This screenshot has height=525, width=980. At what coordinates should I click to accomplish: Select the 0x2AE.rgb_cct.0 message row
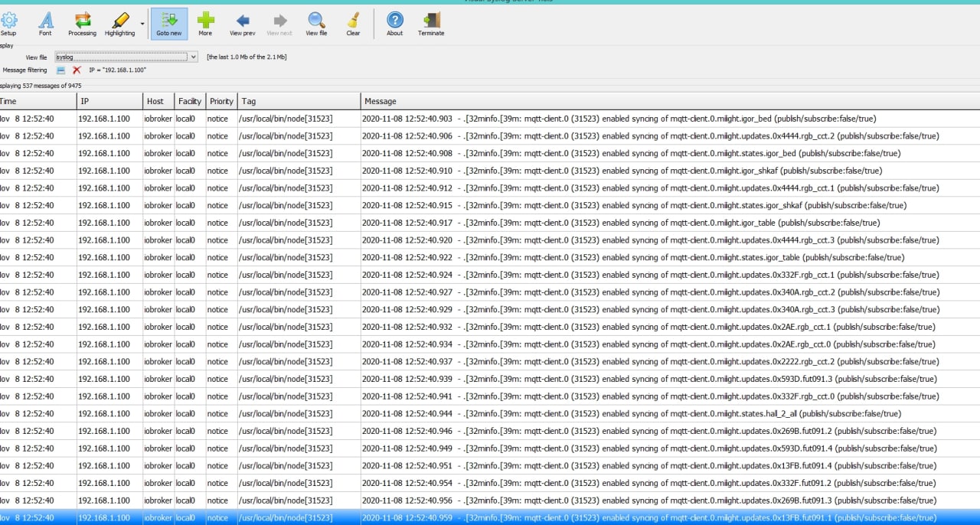[x=490, y=344]
